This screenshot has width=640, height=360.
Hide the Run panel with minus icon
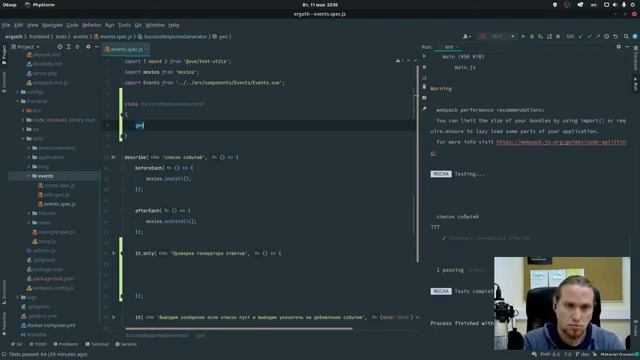(x=627, y=47)
